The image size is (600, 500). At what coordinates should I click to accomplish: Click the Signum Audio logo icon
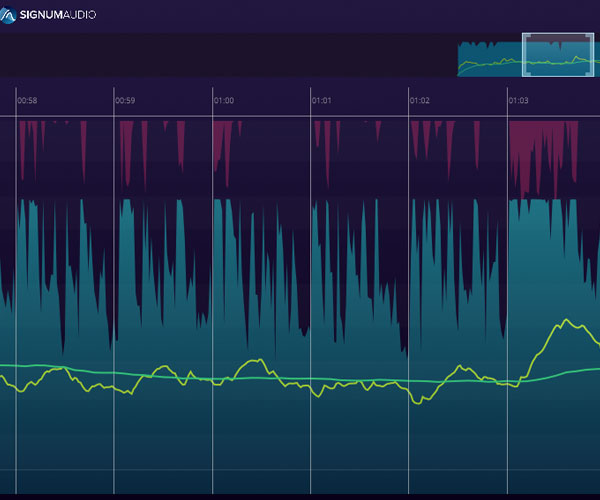point(7,15)
